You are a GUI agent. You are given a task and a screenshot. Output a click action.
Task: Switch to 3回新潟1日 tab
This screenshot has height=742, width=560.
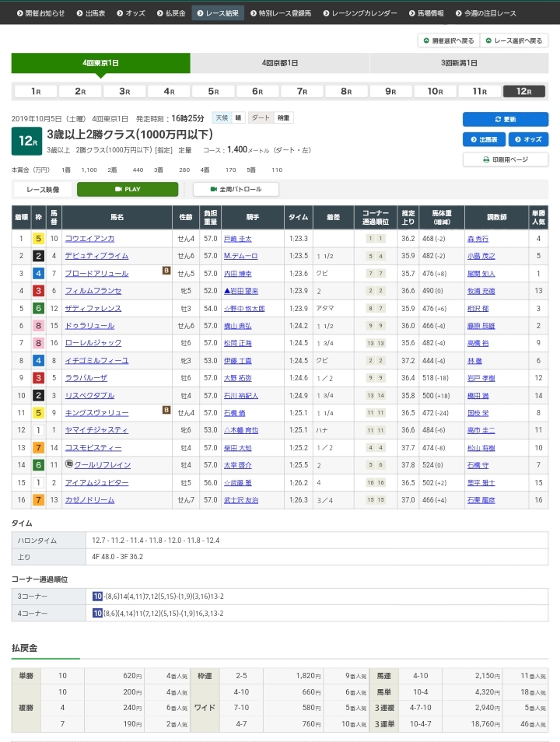coord(459,63)
